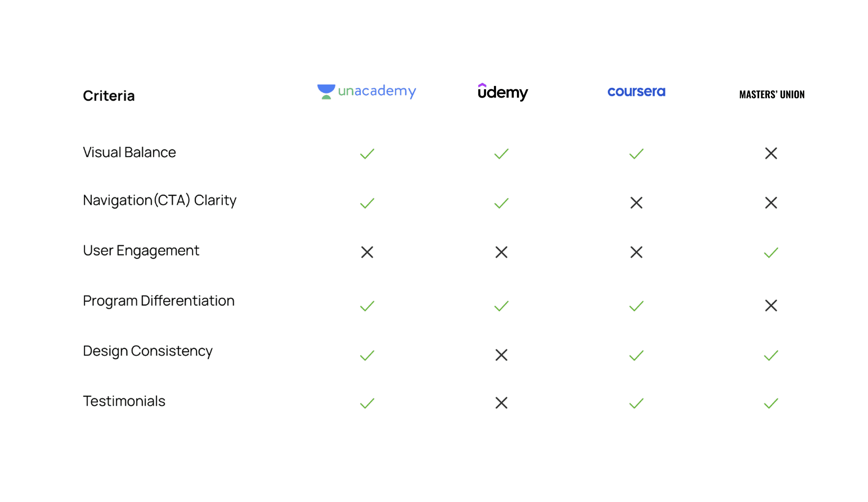Select Unacademy's Visual Balance checkmark
This screenshot has height=502, width=868.
(x=367, y=154)
